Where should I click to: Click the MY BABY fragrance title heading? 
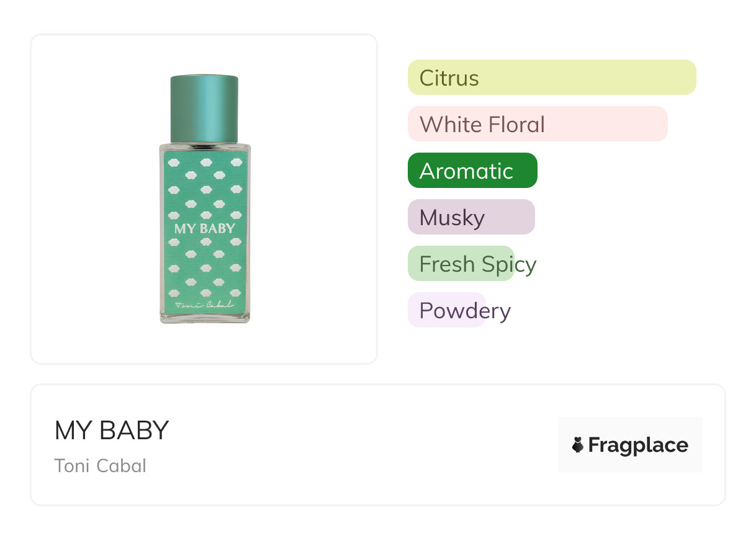point(112,431)
